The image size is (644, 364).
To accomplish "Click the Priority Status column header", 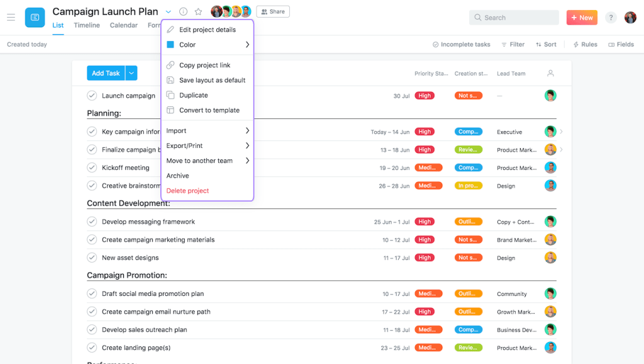I will 431,73.
